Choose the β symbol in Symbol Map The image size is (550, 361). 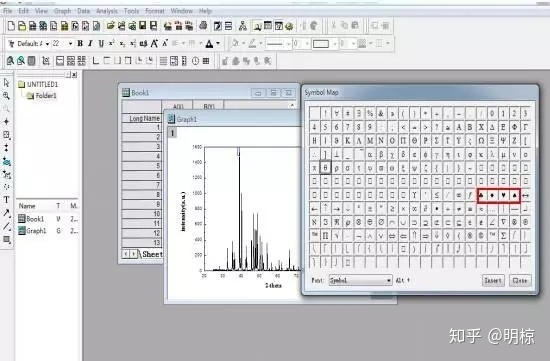coord(381,154)
